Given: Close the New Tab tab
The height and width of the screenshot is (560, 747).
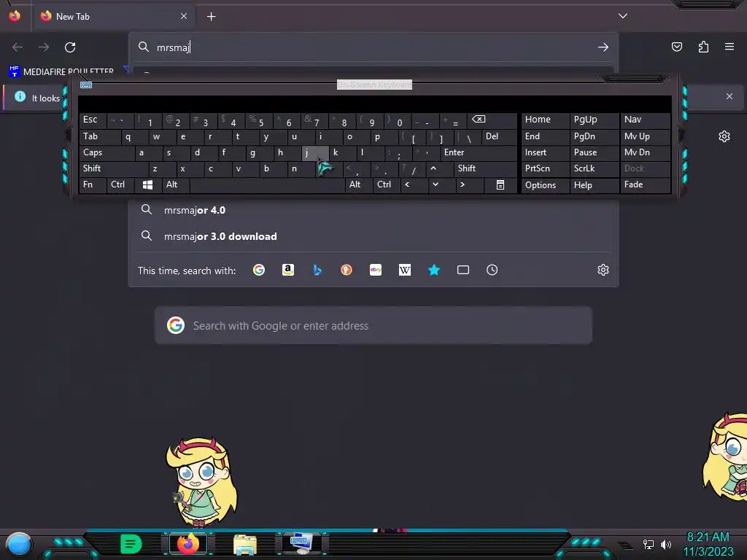Looking at the screenshot, I should [x=184, y=16].
